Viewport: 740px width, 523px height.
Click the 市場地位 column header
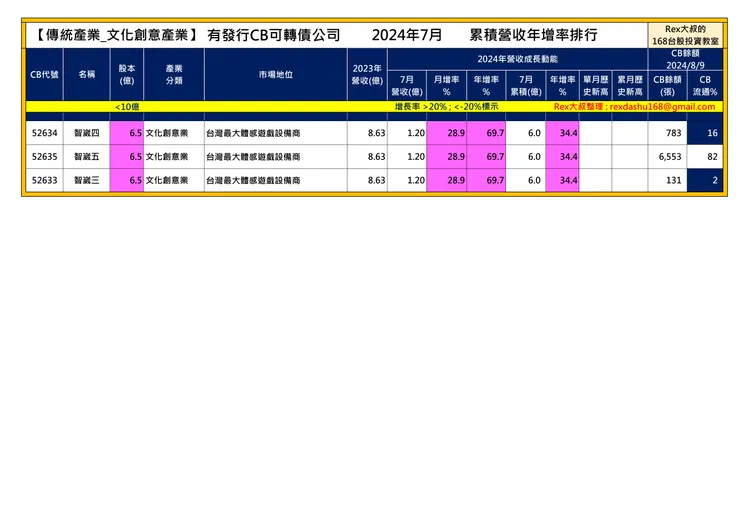pos(276,74)
